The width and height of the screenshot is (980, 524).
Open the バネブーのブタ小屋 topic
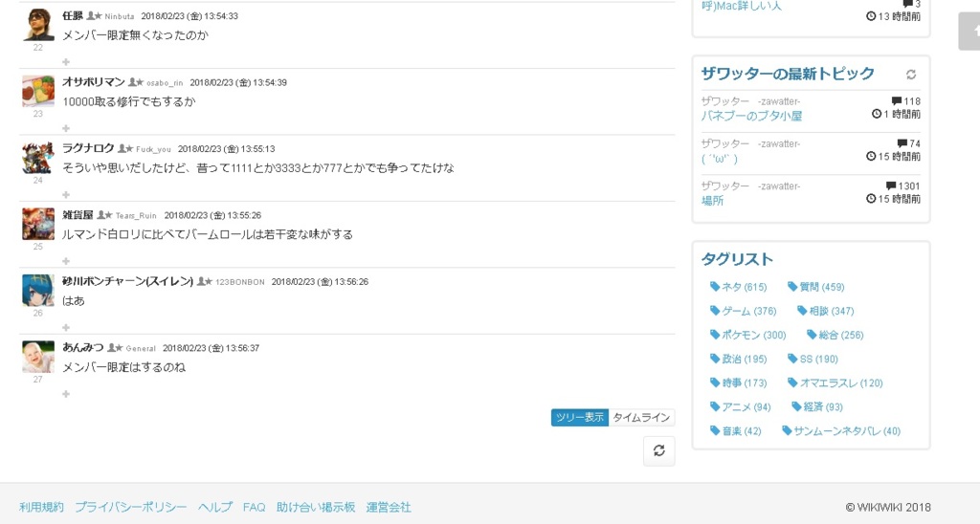751,116
